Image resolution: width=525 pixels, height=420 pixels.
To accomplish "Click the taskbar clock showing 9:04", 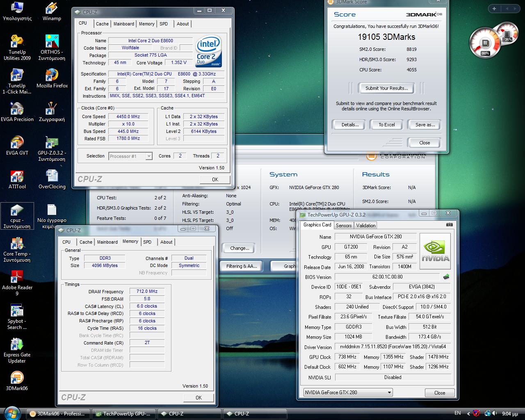I will point(510,413).
